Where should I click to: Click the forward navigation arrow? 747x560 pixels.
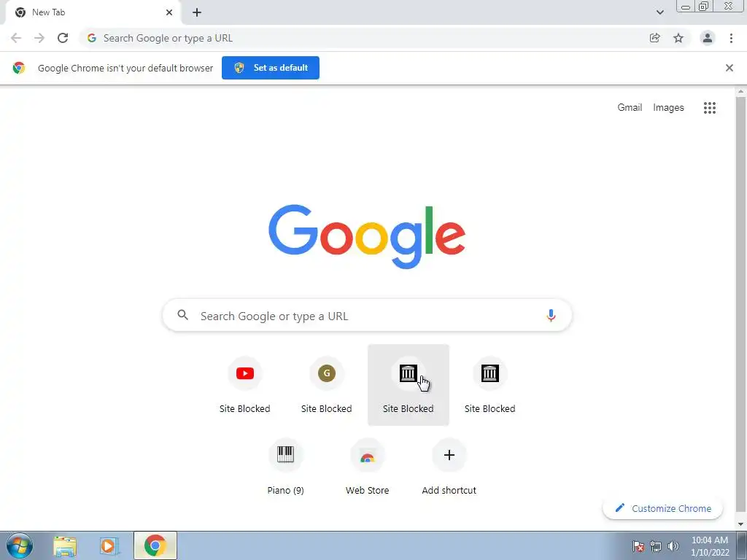tap(39, 38)
